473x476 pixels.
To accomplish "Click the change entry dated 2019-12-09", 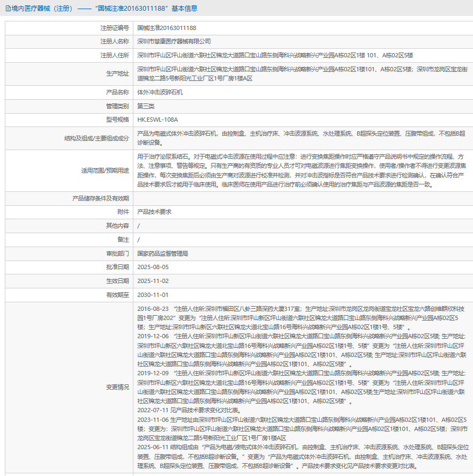I will 302,388.
